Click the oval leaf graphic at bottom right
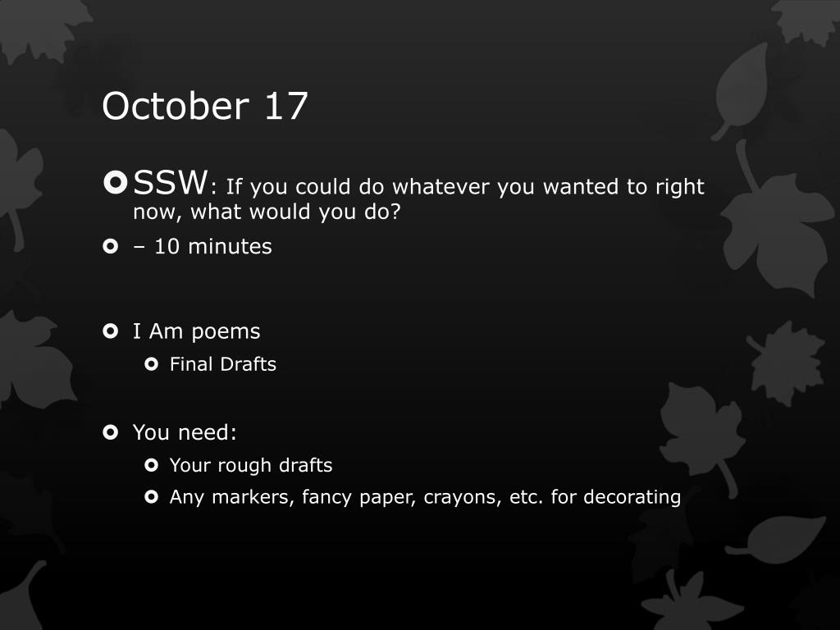 [777, 538]
